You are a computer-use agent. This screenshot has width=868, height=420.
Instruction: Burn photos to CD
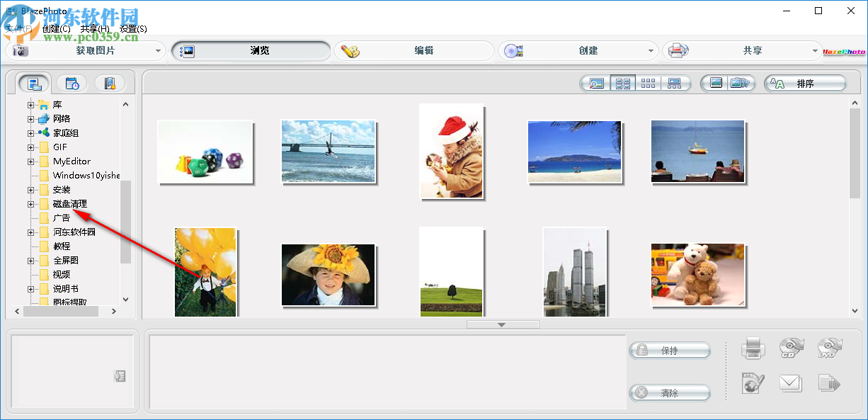pyautogui.click(x=791, y=348)
